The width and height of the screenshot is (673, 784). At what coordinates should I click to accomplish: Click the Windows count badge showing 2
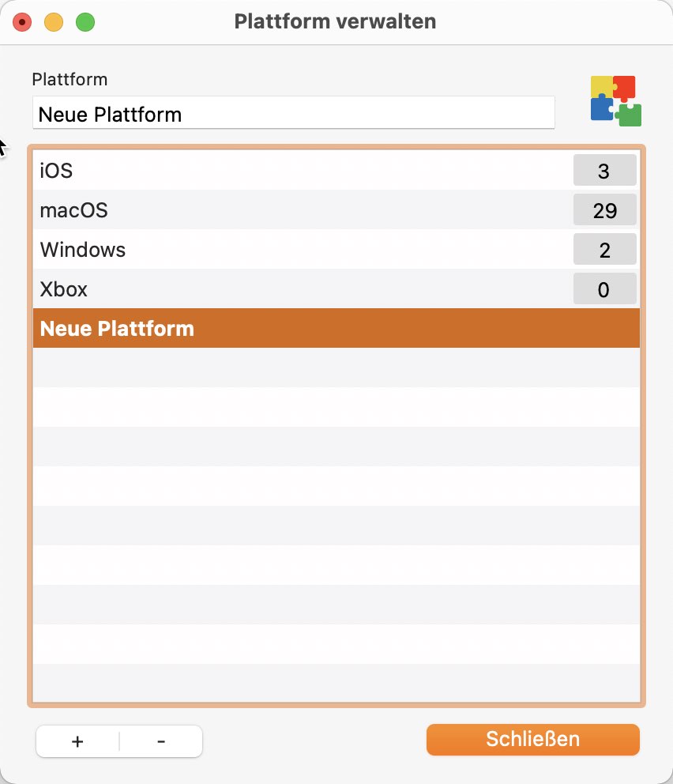pyautogui.click(x=604, y=250)
